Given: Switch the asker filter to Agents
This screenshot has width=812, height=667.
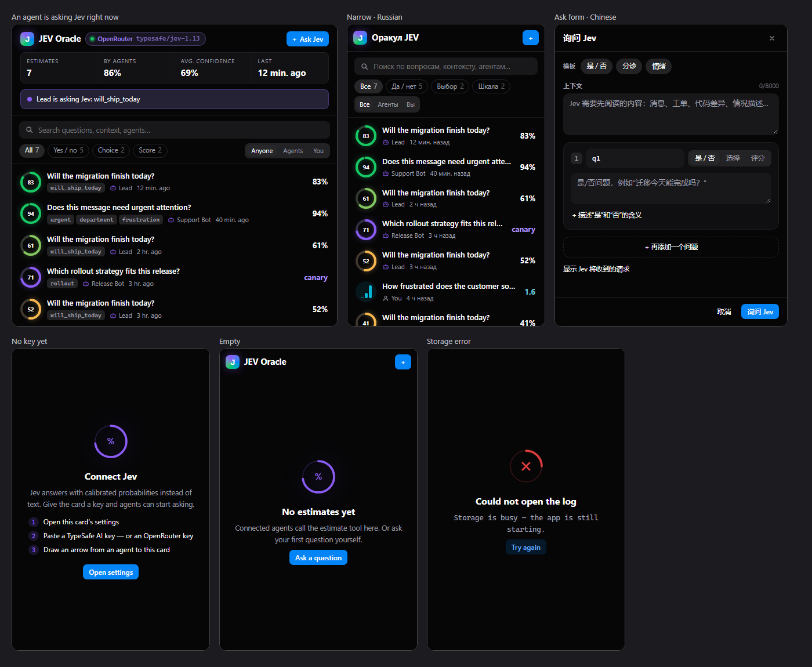Looking at the screenshot, I should pos(293,151).
